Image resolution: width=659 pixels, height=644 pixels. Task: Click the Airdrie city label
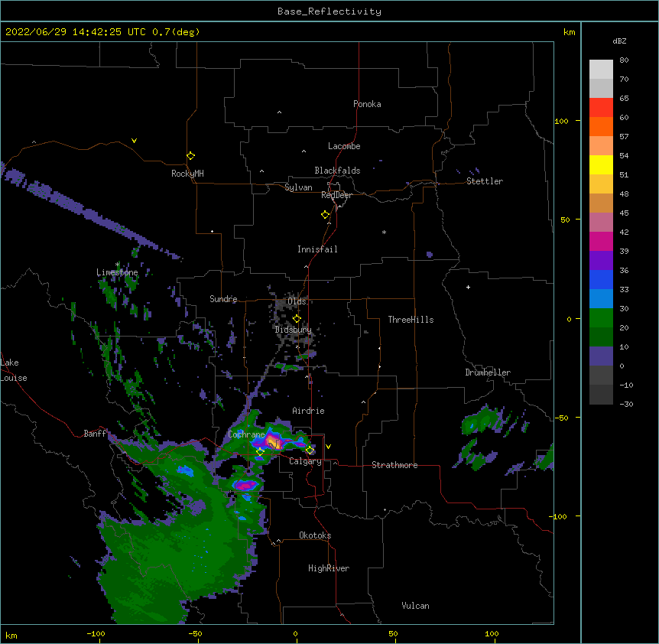[308, 411]
